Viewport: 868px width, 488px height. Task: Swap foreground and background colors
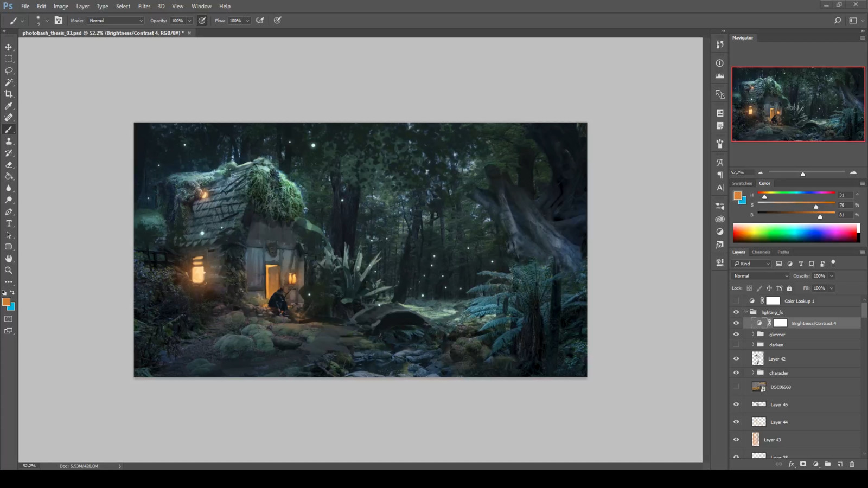(x=12, y=292)
